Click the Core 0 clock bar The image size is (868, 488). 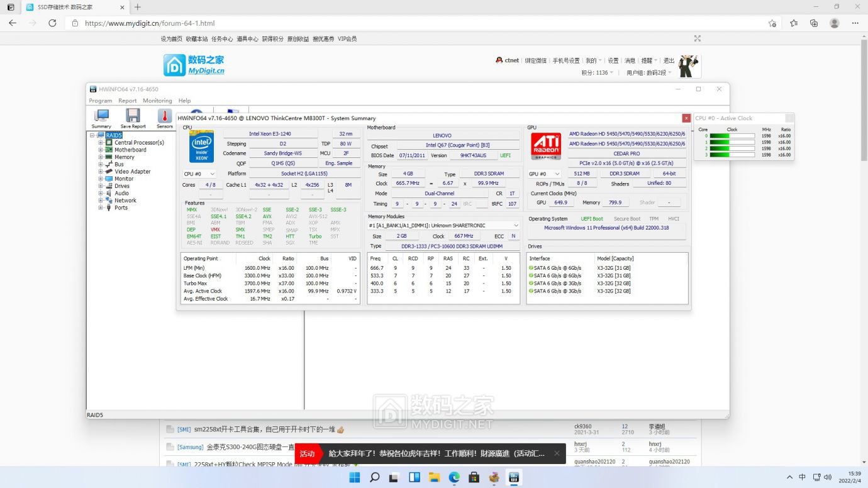732,135
